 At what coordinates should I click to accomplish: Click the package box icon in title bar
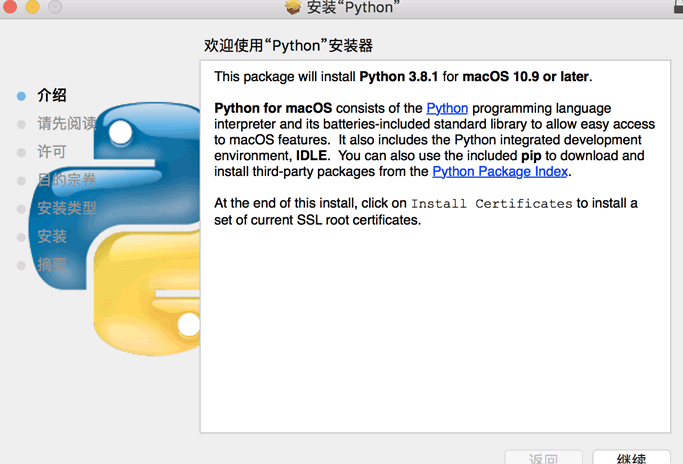tap(293, 7)
